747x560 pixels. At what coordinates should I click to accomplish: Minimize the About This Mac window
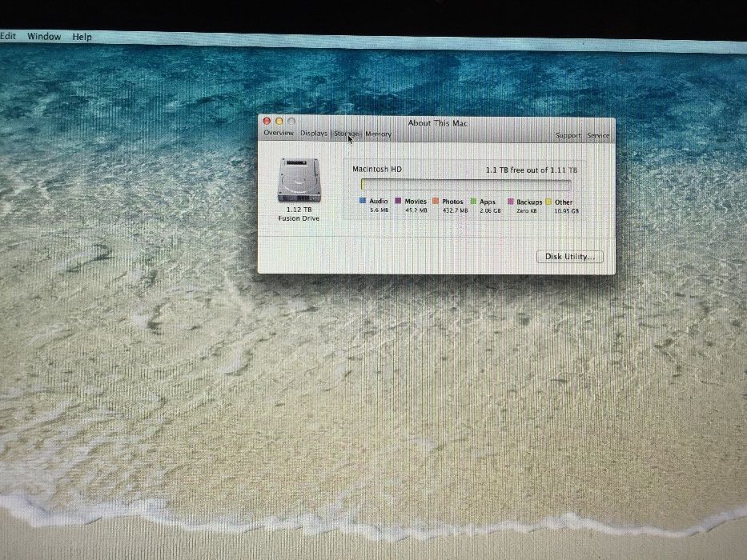click(279, 122)
